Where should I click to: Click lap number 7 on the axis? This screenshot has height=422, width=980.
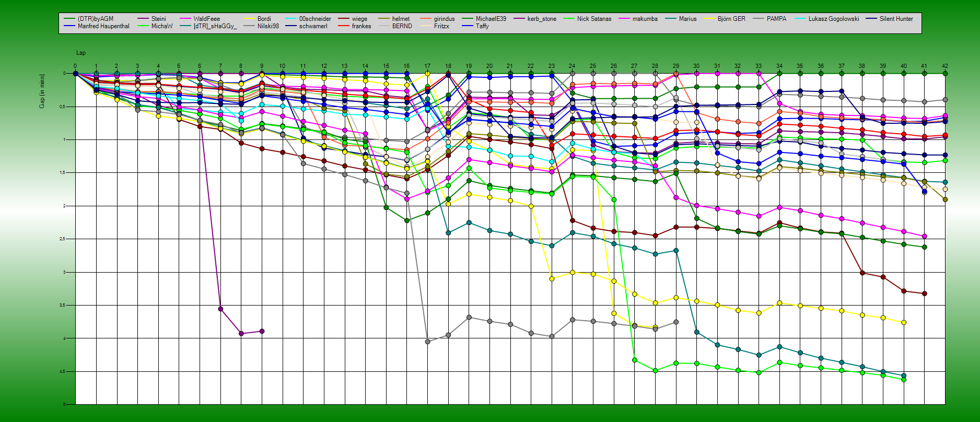(x=220, y=66)
